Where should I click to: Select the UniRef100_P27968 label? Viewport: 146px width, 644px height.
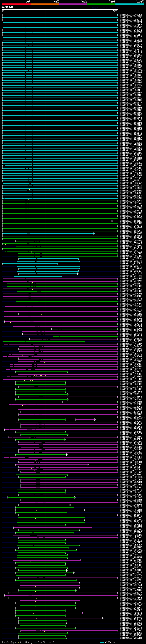[131, 238]
